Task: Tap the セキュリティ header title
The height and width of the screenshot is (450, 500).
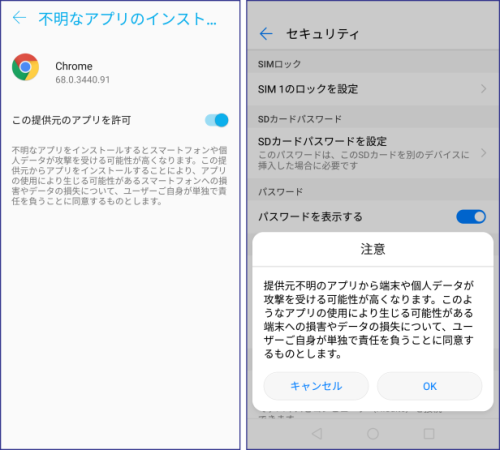Action: (322, 34)
